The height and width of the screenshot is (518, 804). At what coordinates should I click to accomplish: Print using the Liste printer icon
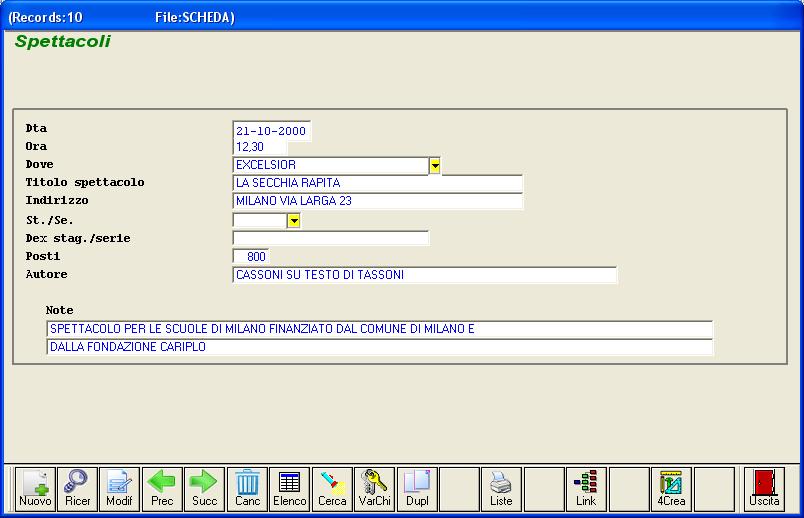point(501,489)
